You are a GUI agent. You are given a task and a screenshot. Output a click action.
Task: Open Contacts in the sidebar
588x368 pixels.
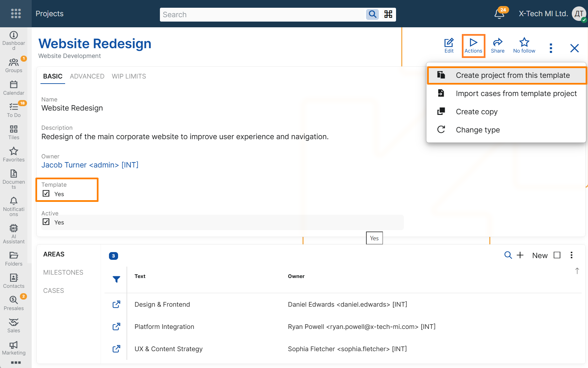tap(14, 281)
